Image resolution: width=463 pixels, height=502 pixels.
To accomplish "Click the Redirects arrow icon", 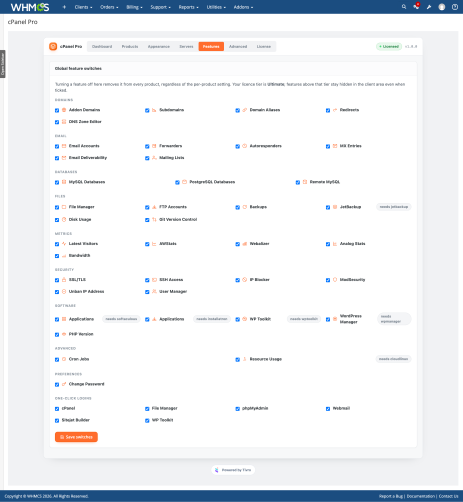I will (335, 110).
